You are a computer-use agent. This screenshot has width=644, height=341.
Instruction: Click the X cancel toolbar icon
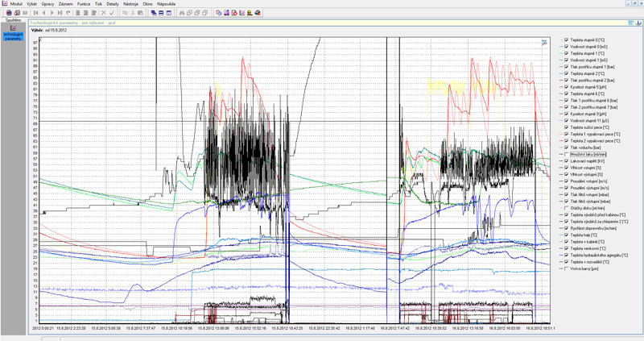[x=104, y=14]
